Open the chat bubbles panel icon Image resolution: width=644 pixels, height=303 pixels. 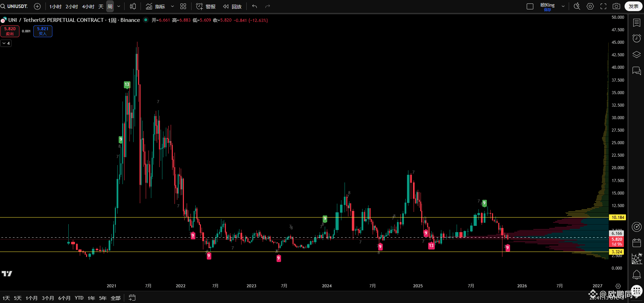pyautogui.click(x=637, y=71)
